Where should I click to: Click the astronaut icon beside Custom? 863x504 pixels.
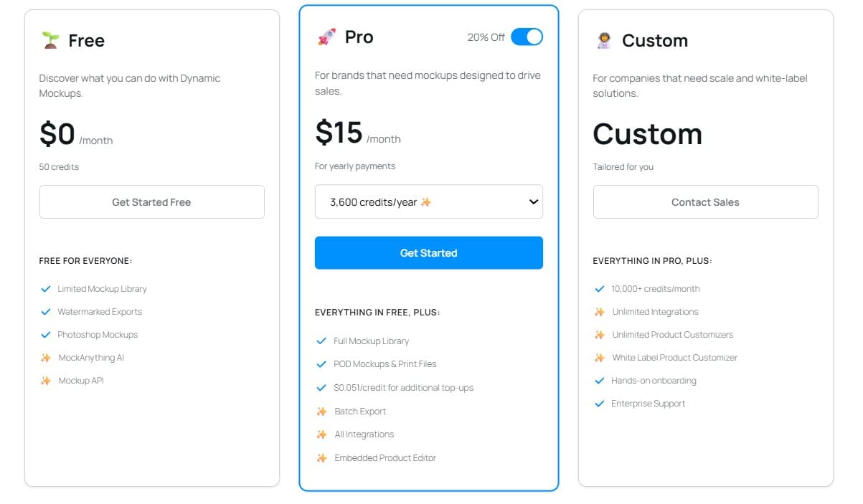(603, 40)
